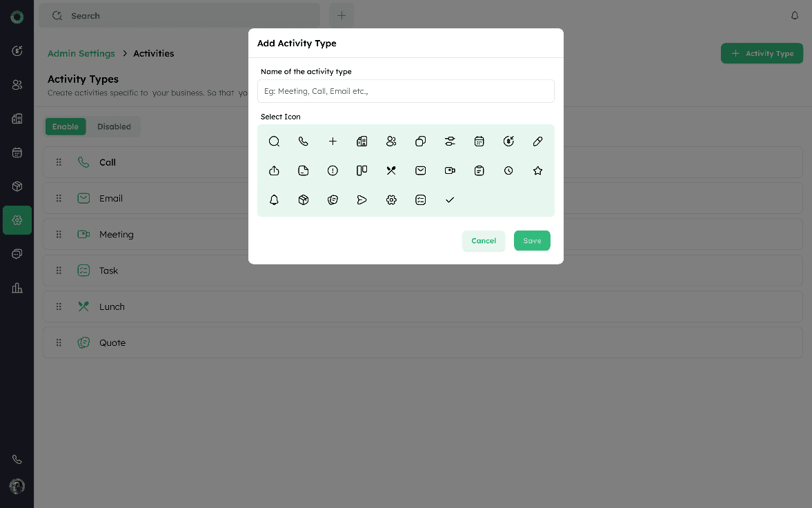Click the user avatar in sidebar

point(17,486)
